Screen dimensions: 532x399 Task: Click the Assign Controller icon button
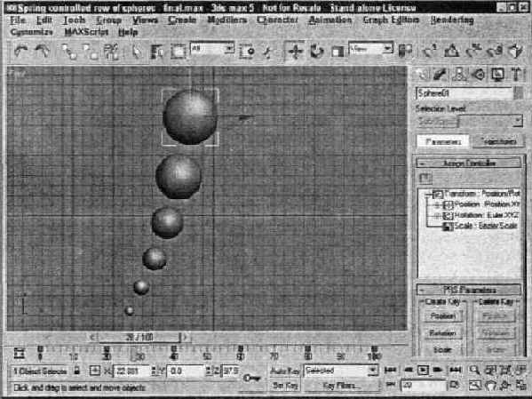[x=425, y=178]
